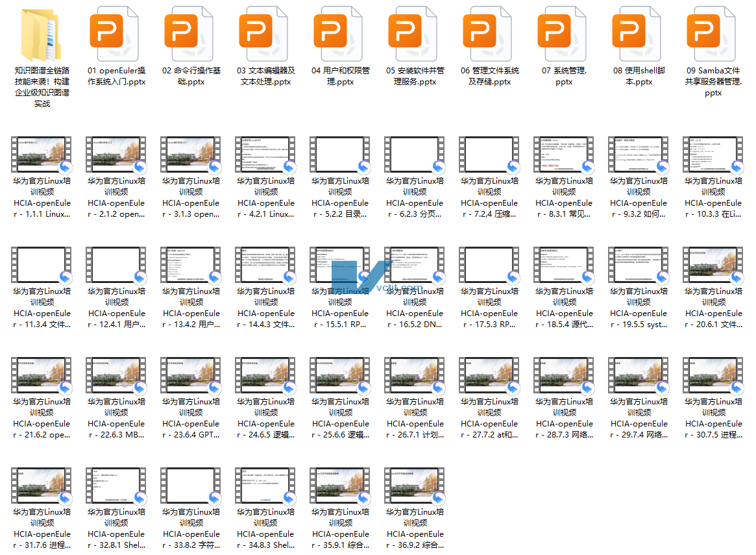Select video icon for HCIA-openEuler 8.3.1 常见
The image size is (756, 555).
pos(564,154)
